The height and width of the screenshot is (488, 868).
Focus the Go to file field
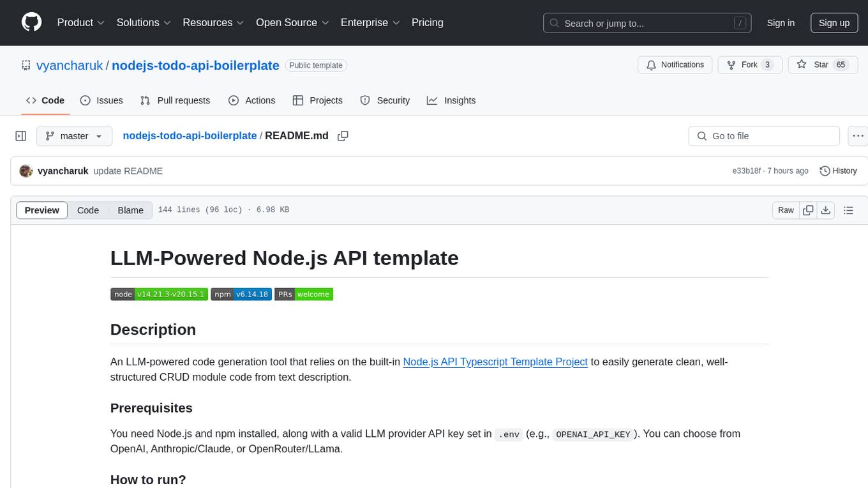764,136
